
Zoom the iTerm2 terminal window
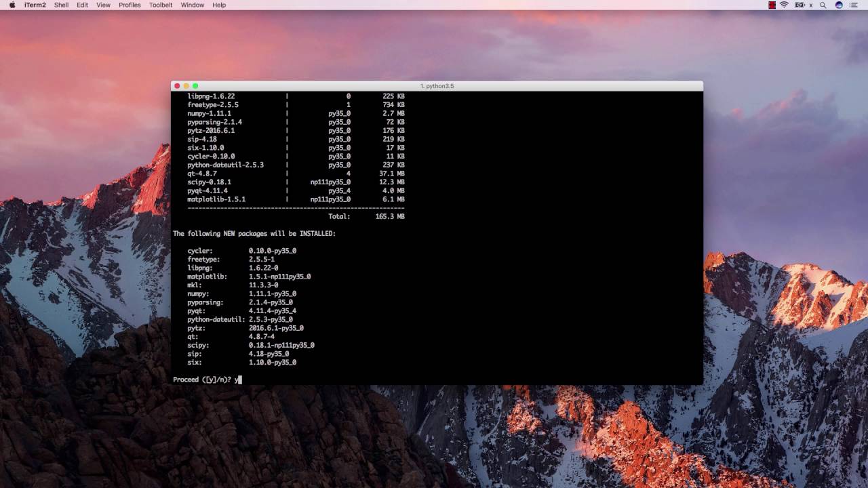pos(195,86)
